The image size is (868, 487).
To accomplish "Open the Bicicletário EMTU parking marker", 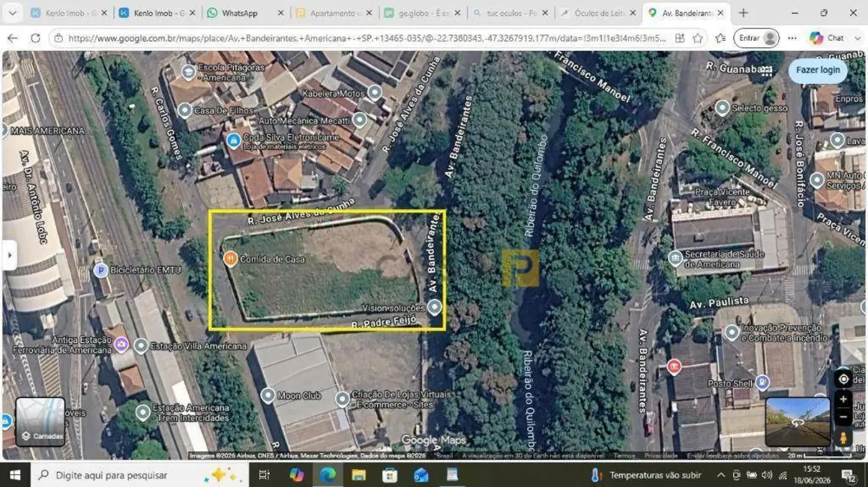I will [100, 270].
